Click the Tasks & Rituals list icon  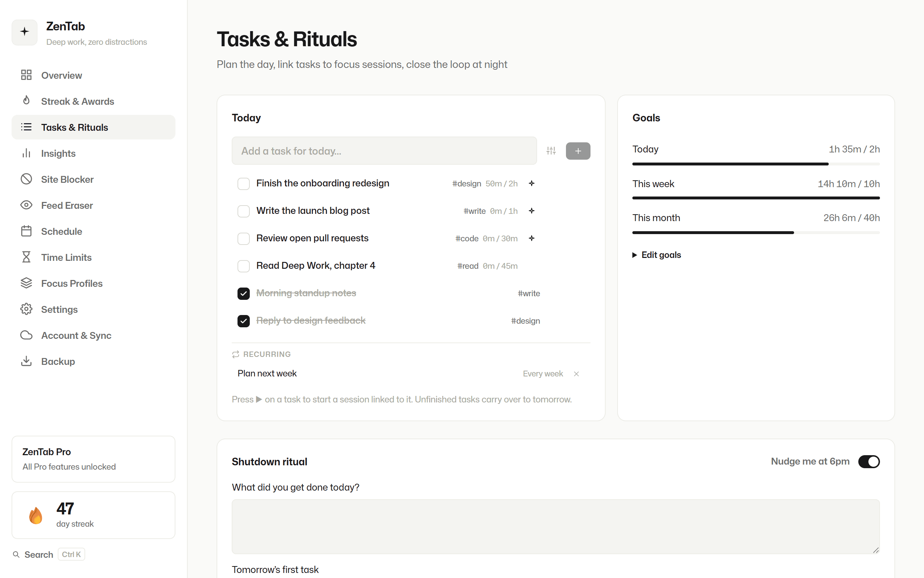(26, 127)
